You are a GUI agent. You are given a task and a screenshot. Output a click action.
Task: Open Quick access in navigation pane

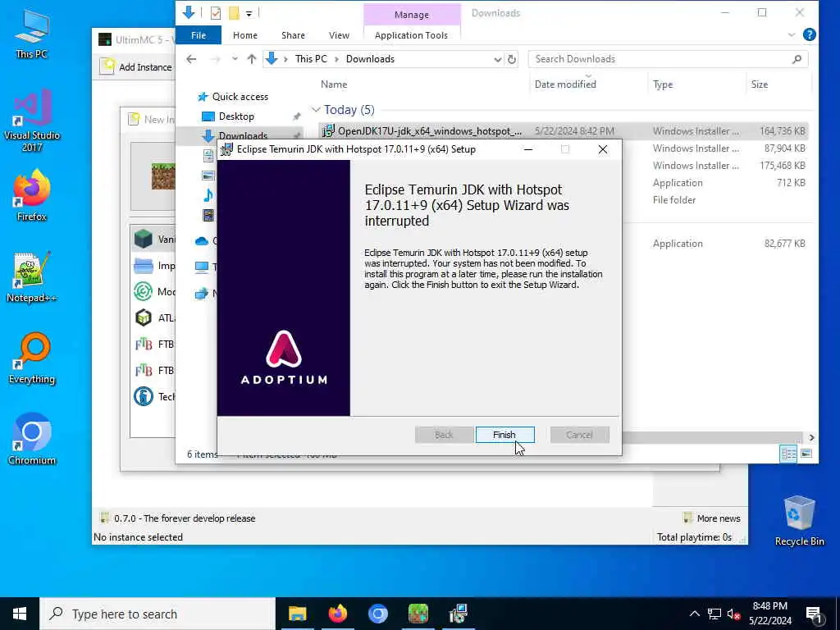pyautogui.click(x=240, y=97)
